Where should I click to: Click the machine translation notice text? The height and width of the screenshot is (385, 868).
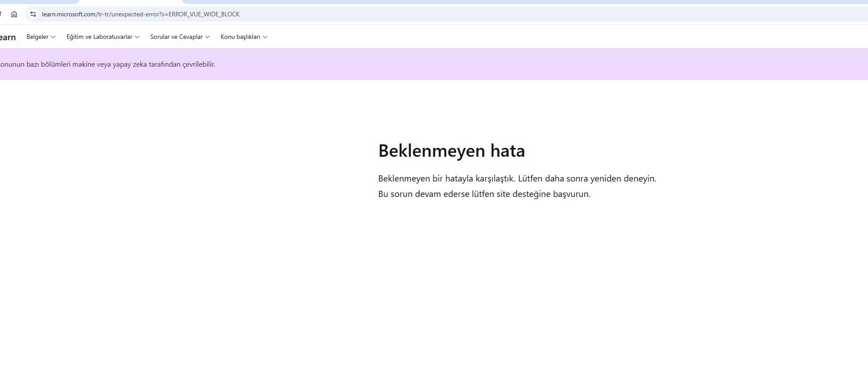pyautogui.click(x=108, y=64)
